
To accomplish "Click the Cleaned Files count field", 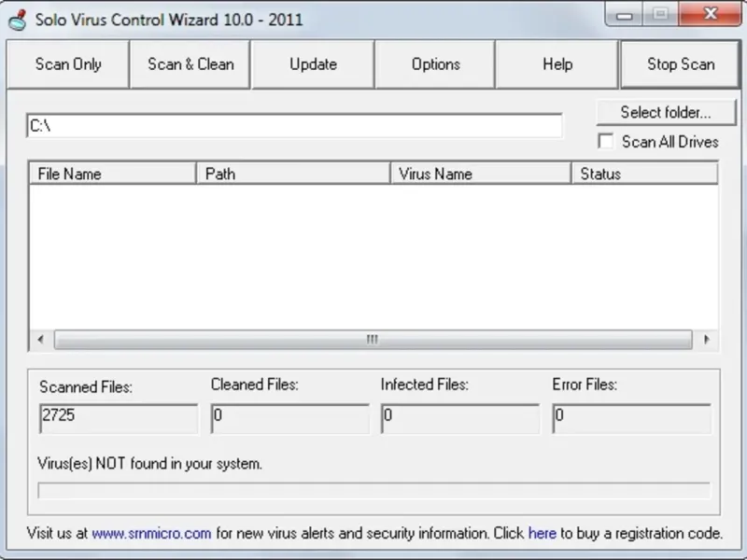I will coord(290,418).
